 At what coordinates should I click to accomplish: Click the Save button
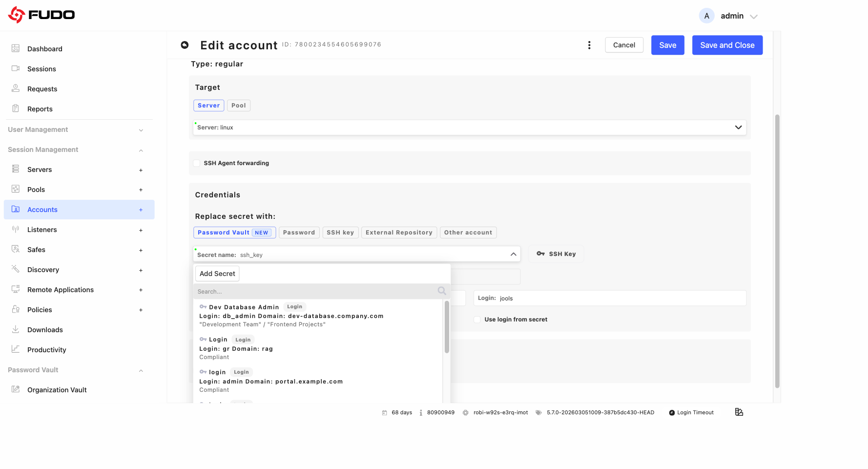point(668,45)
